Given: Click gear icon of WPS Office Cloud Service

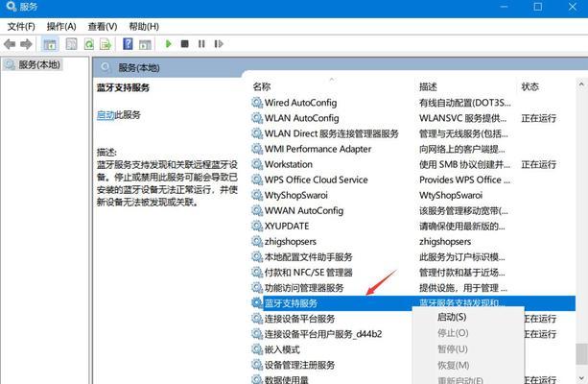Looking at the screenshot, I should [257, 180].
